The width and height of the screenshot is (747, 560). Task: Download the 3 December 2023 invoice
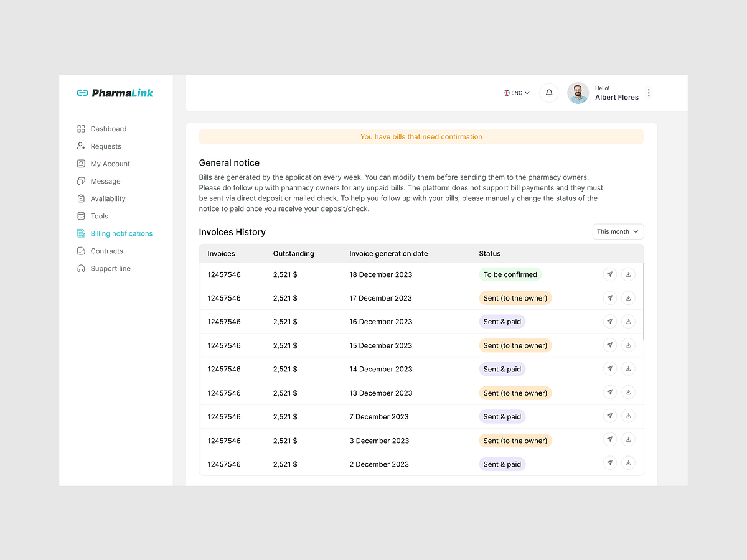point(628,439)
